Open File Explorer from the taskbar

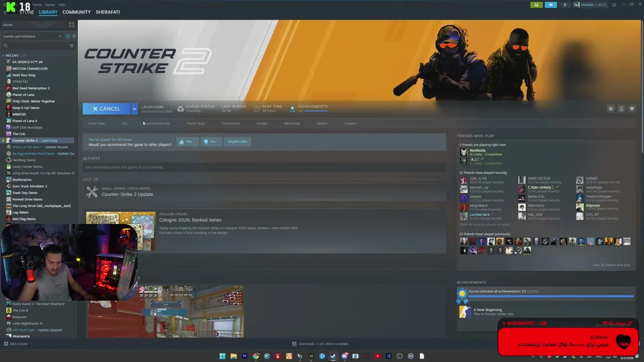(x=233, y=356)
